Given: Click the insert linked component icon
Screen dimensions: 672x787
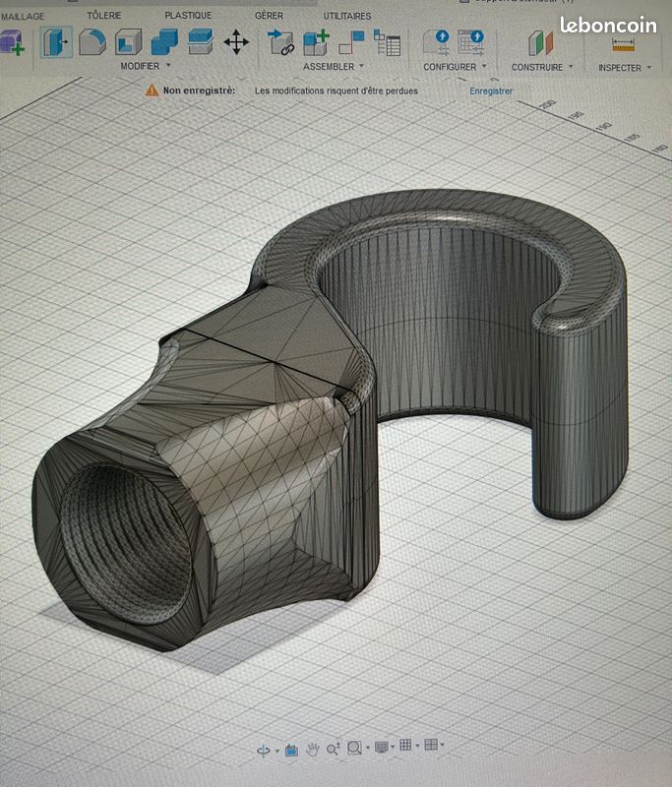Looking at the screenshot, I should click(280, 42).
